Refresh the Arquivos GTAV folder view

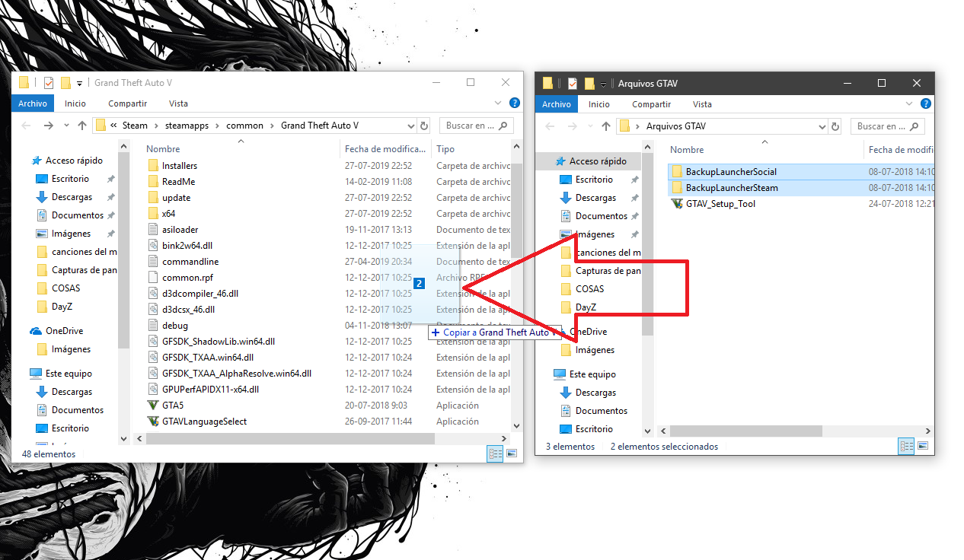835,126
